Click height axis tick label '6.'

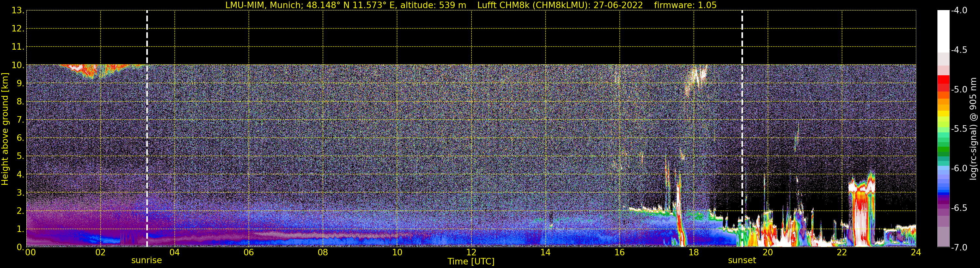(20, 138)
